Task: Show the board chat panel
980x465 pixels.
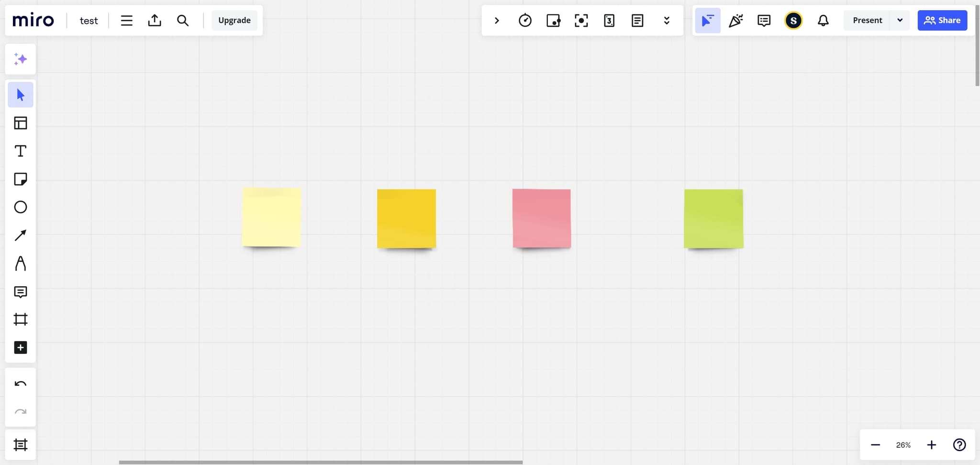Action: coord(763,21)
